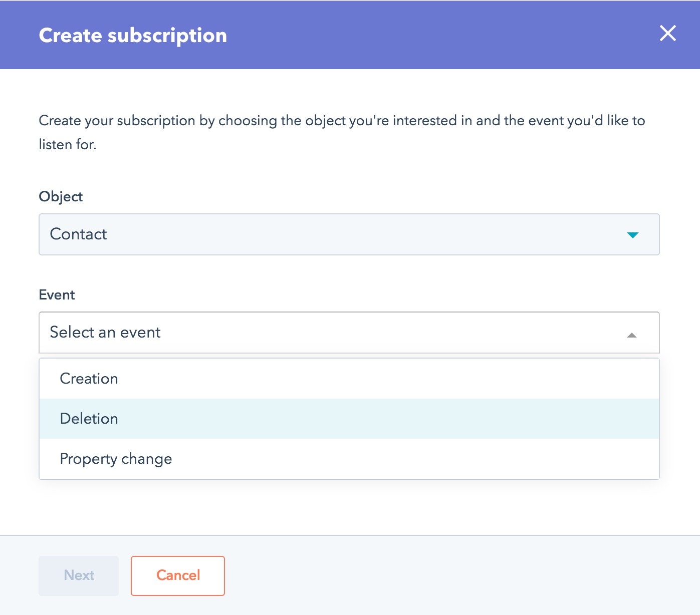
Task: Select the highlighted Deletion option
Action: (x=89, y=419)
